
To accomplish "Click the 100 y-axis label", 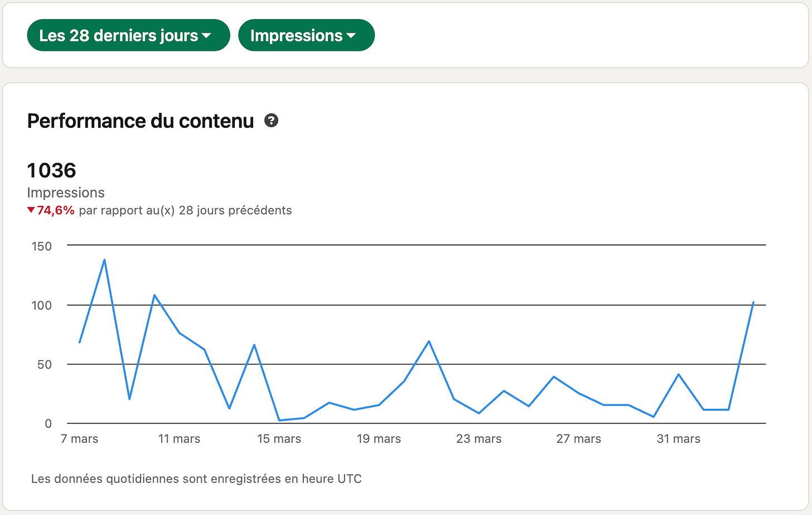I will 42,305.
